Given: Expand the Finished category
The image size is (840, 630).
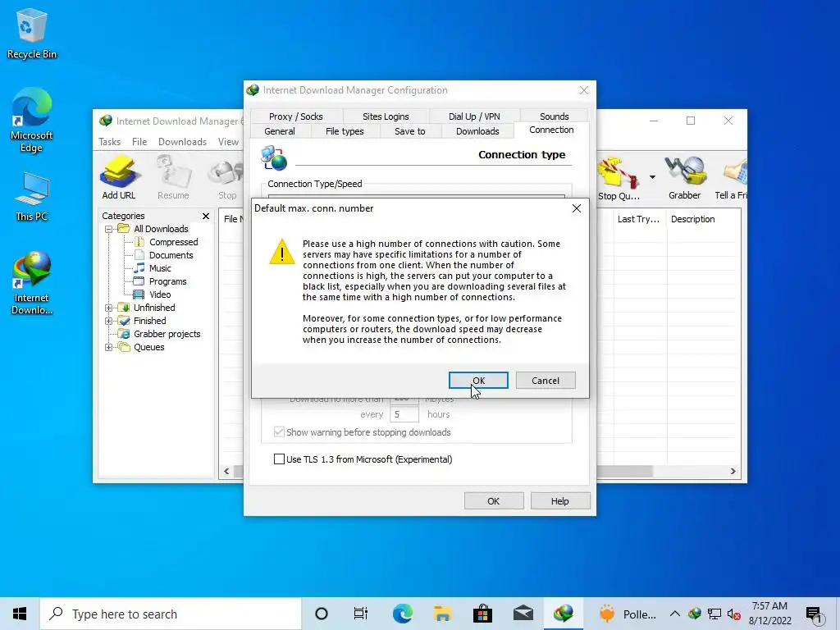Looking at the screenshot, I should tap(108, 321).
